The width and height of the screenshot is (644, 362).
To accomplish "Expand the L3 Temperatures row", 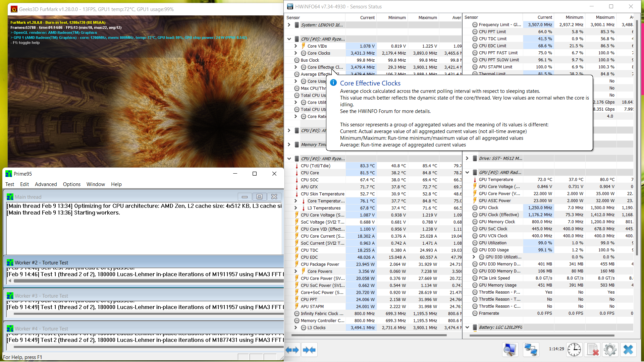I will click(296, 208).
